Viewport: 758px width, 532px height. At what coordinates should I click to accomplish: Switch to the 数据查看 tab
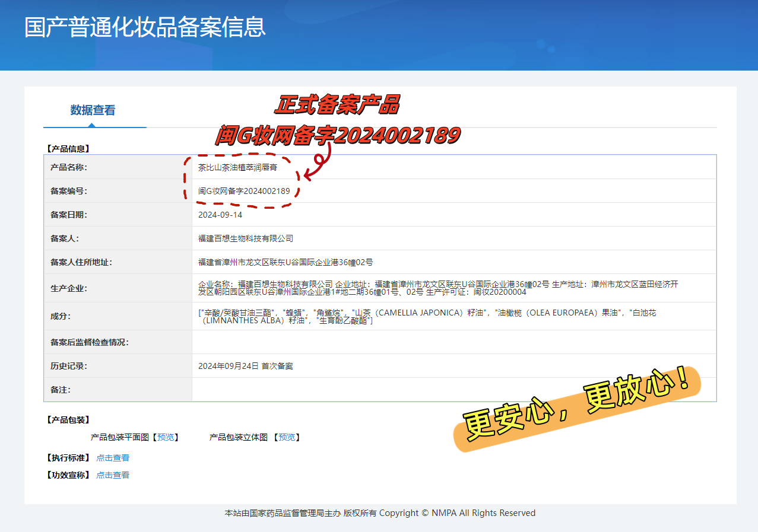pyautogui.click(x=93, y=110)
